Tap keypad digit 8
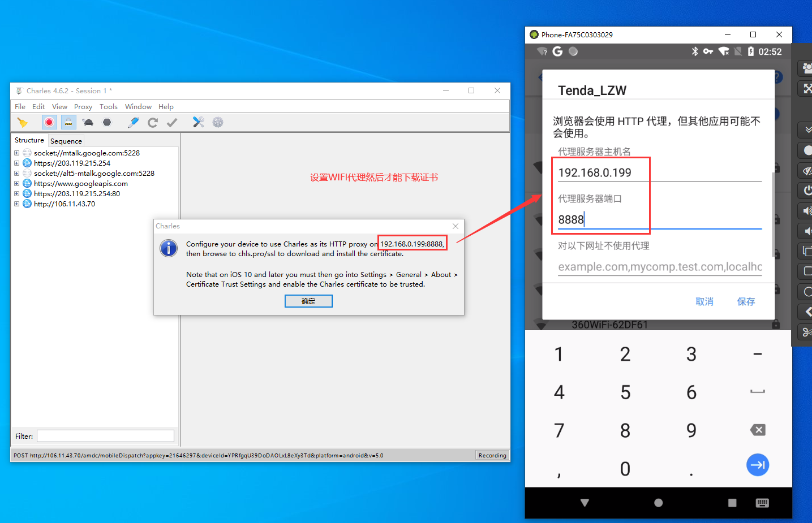The width and height of the screenshot is (812, 523). pyautogui.click(x=625, y=431)
